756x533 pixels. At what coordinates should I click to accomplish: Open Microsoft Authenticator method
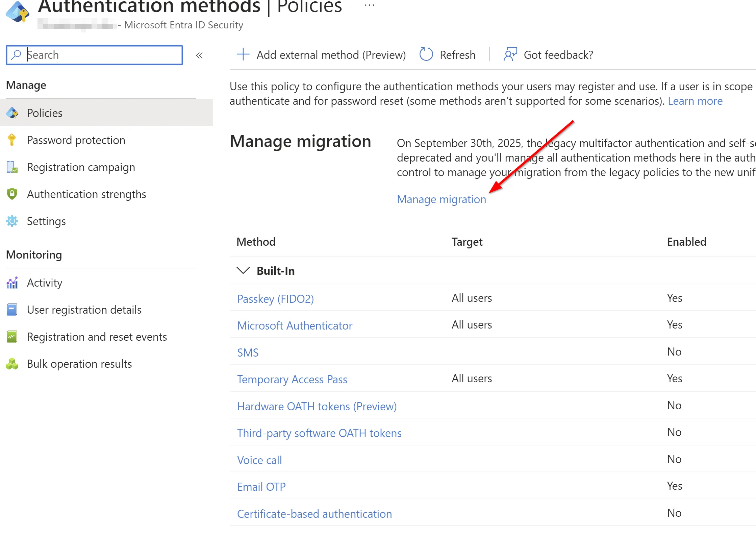point(295,325)
